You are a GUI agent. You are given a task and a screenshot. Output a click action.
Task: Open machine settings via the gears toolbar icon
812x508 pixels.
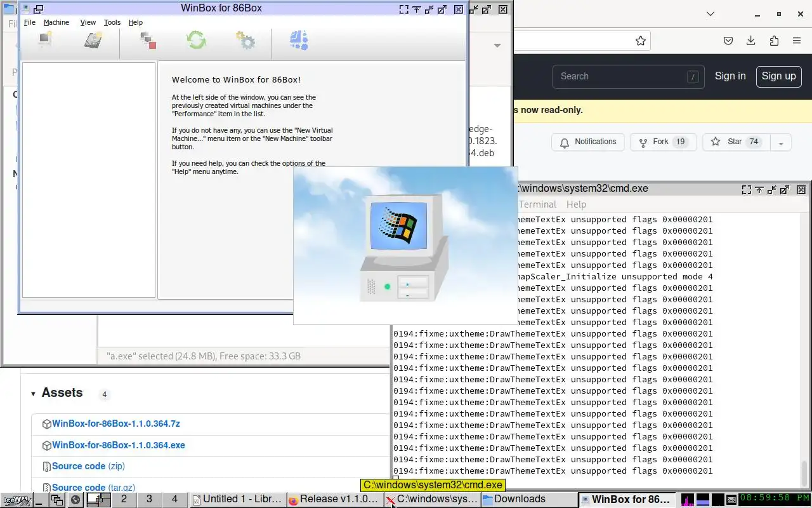(x=246, y=41)
